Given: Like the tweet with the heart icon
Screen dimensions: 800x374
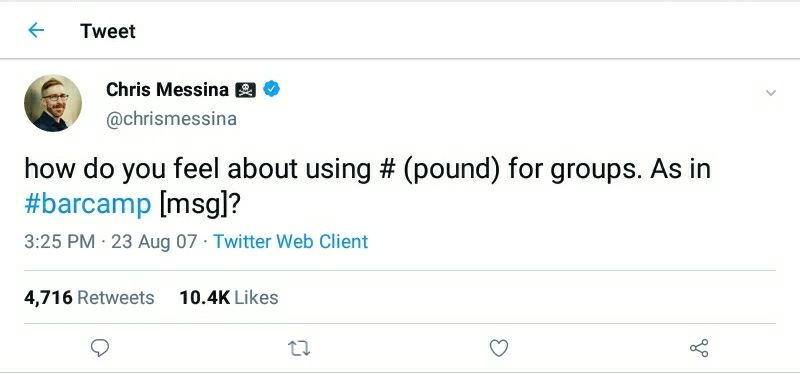Looking at the screenshot, I should [x=498, y=348].
